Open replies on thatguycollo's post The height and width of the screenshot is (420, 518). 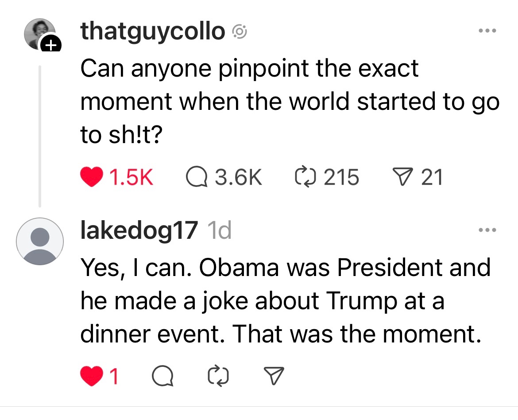pos(195,177)
